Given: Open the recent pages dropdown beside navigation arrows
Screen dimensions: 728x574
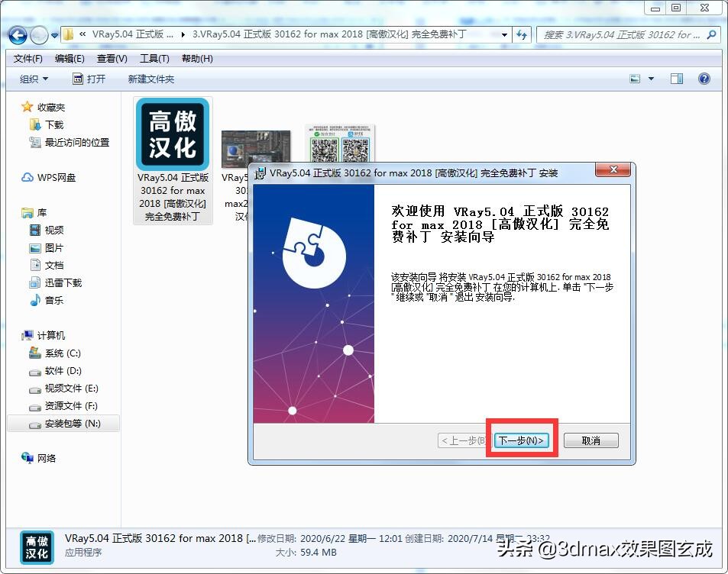Looking at the screenshot, I should pos(54,35).
